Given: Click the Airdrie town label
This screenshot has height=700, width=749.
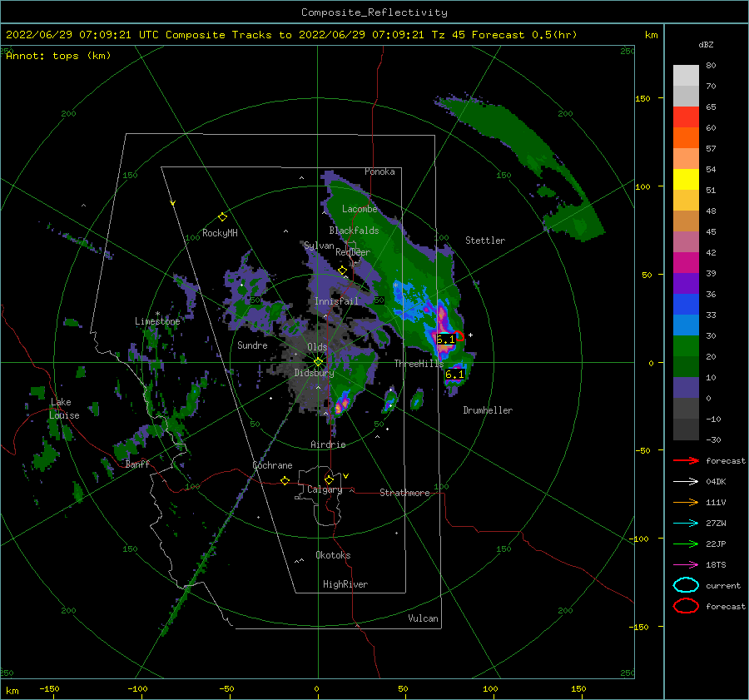Looking at the screenshot, I should 328,444.
